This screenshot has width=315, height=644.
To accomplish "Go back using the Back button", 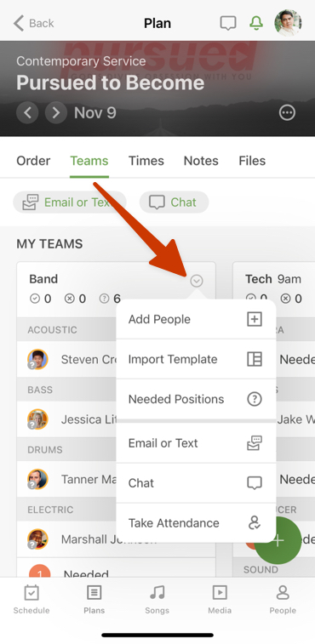I will [33, 23].
